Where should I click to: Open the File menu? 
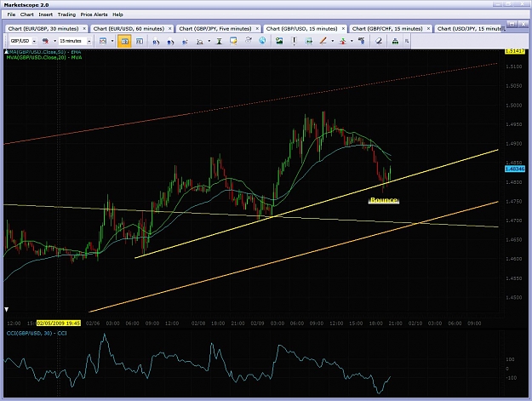click(x=11, y=14)
